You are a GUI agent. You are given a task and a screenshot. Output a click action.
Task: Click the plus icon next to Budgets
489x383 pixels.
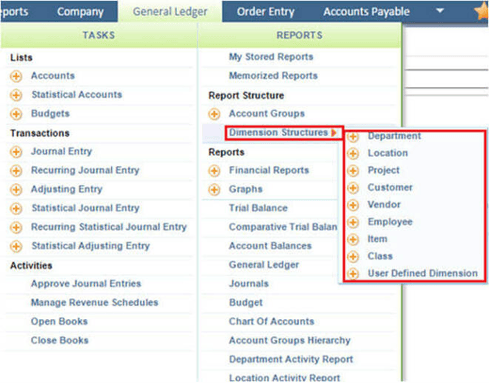pos(16,114)
